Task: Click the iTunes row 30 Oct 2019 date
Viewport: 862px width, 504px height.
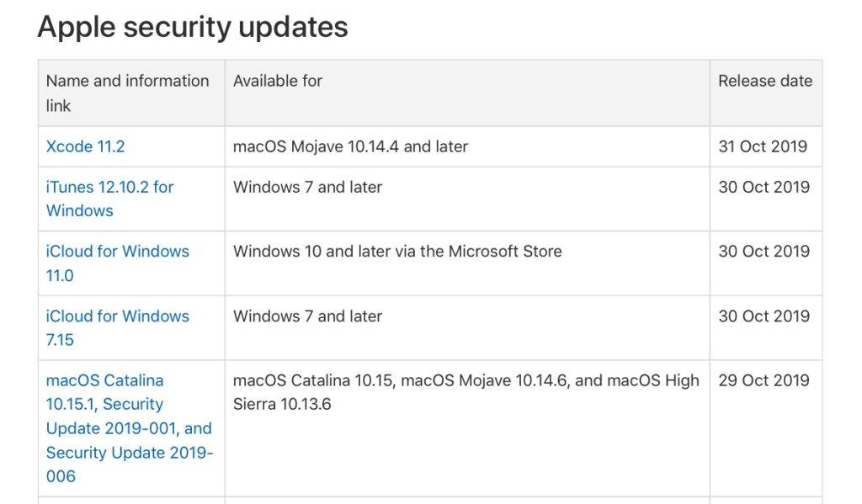Action: [764, 187]
